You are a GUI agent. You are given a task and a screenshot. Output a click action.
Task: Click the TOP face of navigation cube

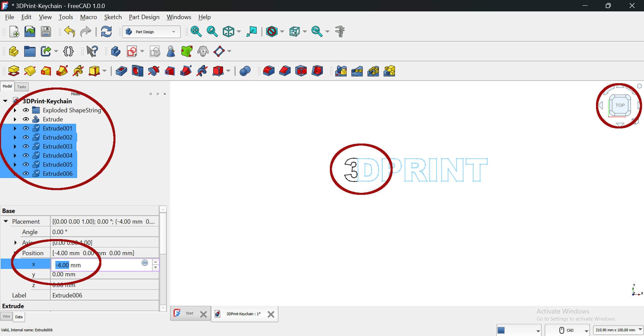620,105
